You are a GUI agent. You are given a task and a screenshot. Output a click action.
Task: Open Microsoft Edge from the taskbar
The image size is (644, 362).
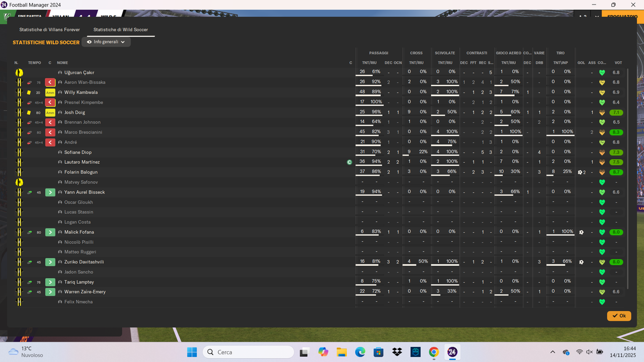pyautogui.click(x=360, y=352)
